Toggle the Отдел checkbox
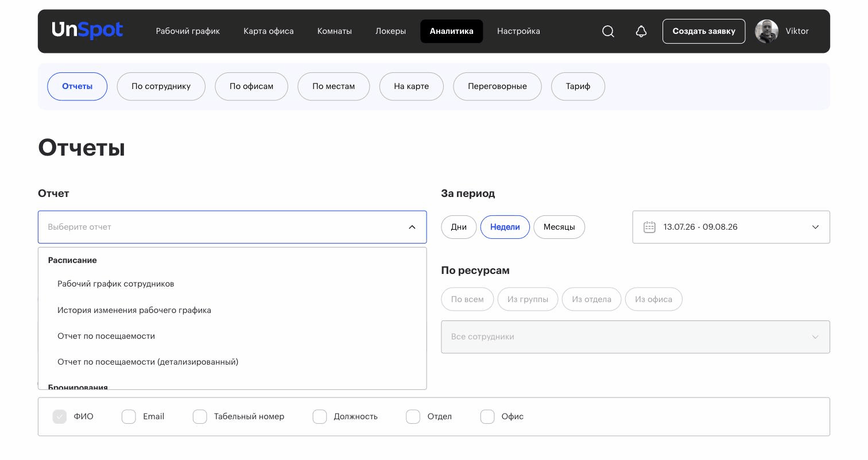Screen dimensions: 868x460 pos(413,416)
